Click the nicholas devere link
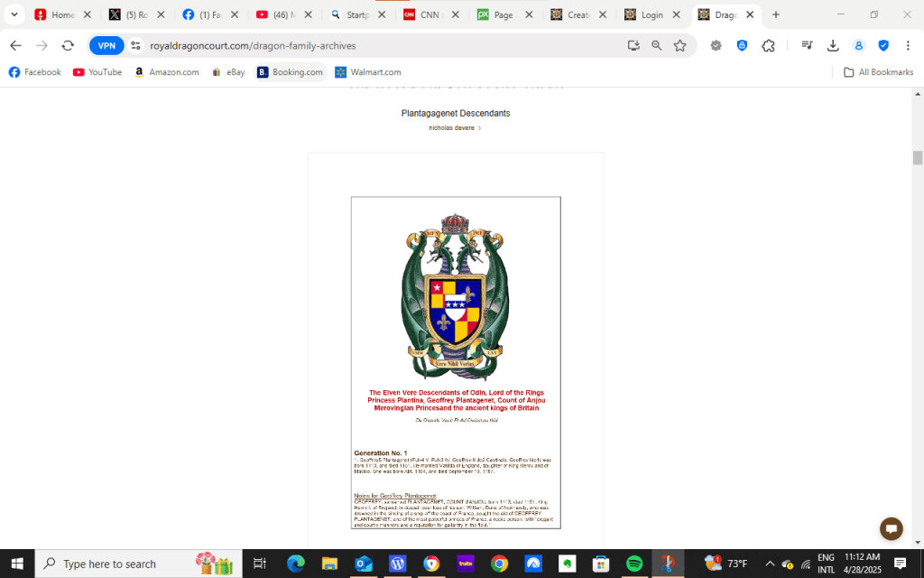 pos(454,128)
